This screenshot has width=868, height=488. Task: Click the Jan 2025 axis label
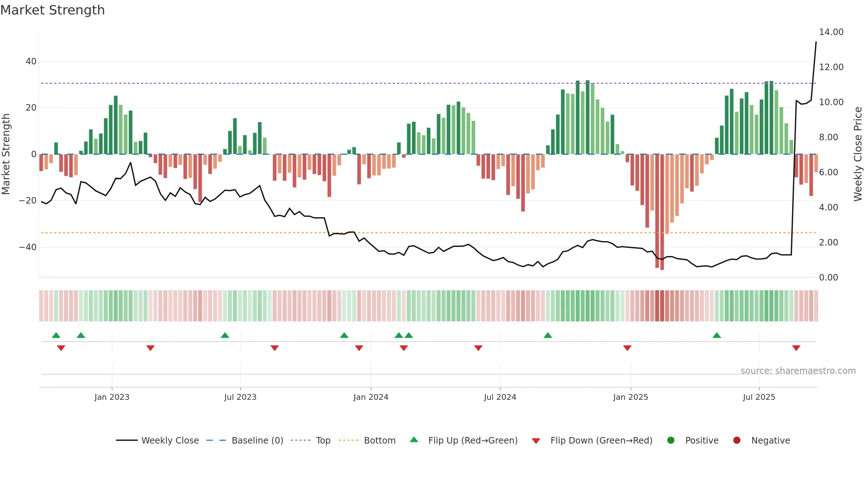coord(631,397)
